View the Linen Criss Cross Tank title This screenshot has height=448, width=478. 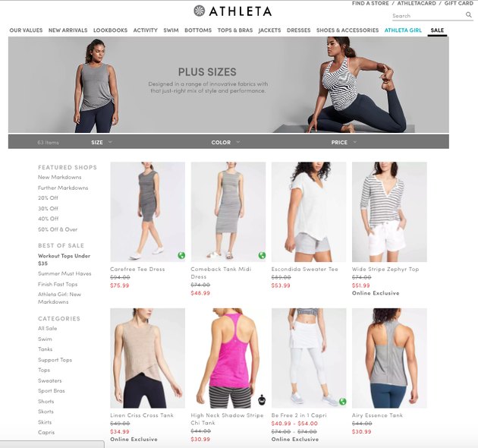click(142, 415)
